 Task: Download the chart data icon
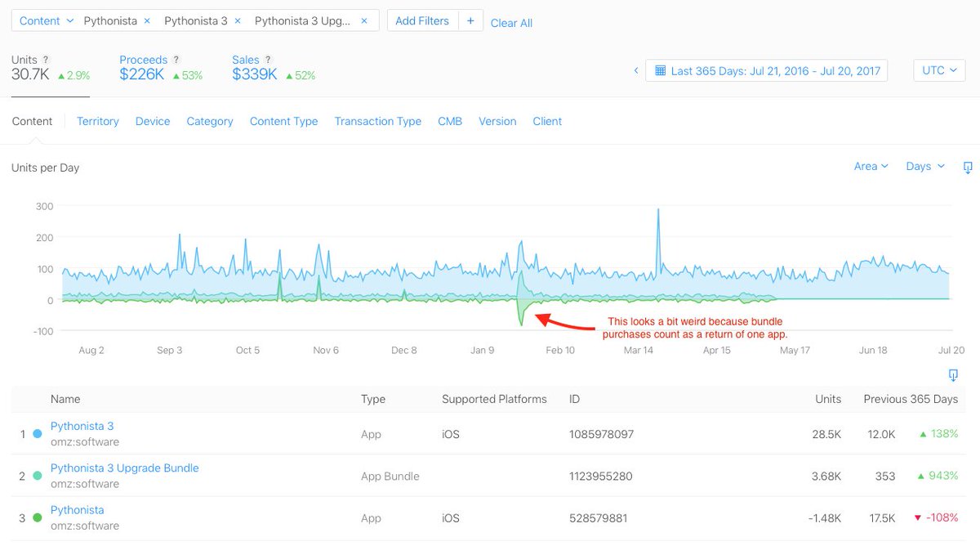pyautogui.click(x=968, y=167)
